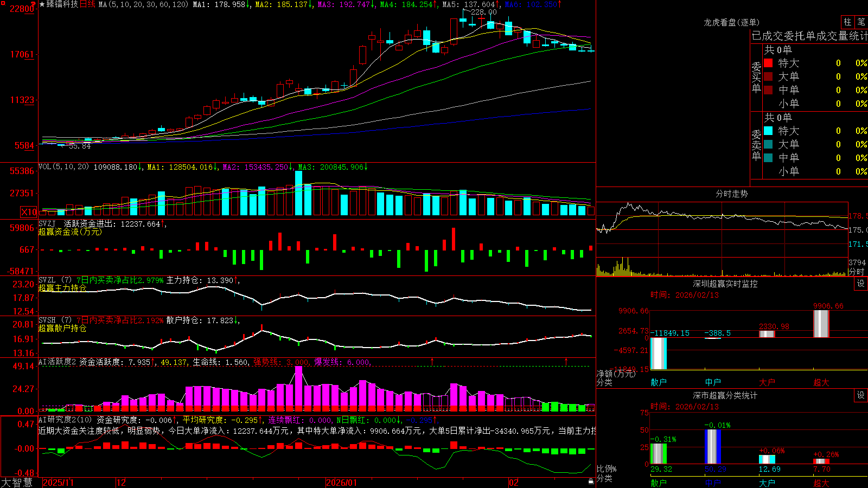This screenshot has width=868, height=488.
Task: Click the 大智慧 logo label
Action: coord(17,483)
